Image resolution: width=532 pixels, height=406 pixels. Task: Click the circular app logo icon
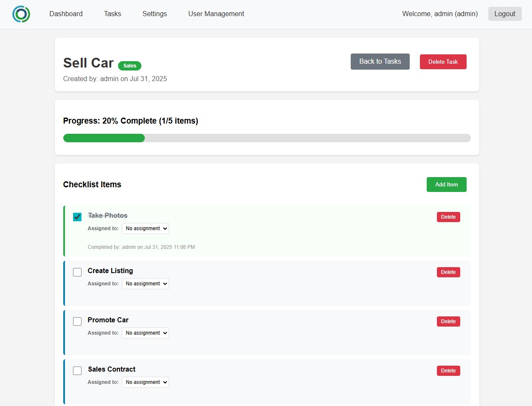point(21,14)
